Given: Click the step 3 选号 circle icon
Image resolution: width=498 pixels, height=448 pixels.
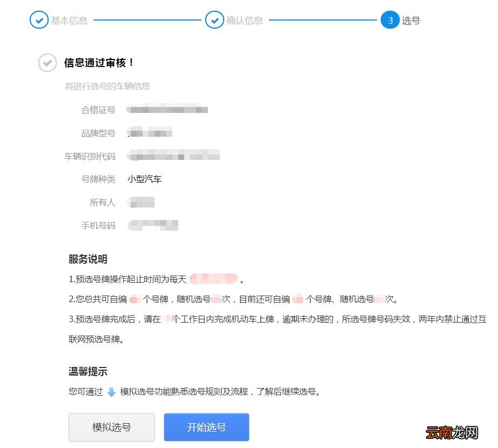Looking at the screenshot, I should point(390,20).
